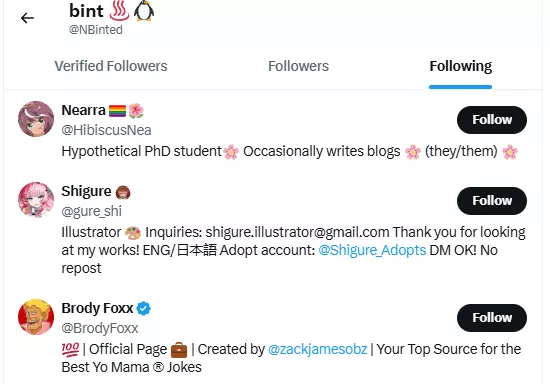This screenshot has height=384, width=550.
Task: Select the Following tab
Action: click(x=461, y=66)
